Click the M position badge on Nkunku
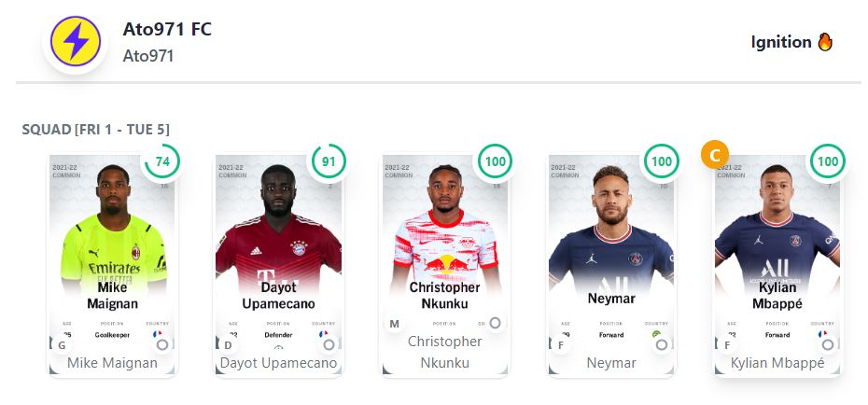The image size is (868, 405). (396, 324)
